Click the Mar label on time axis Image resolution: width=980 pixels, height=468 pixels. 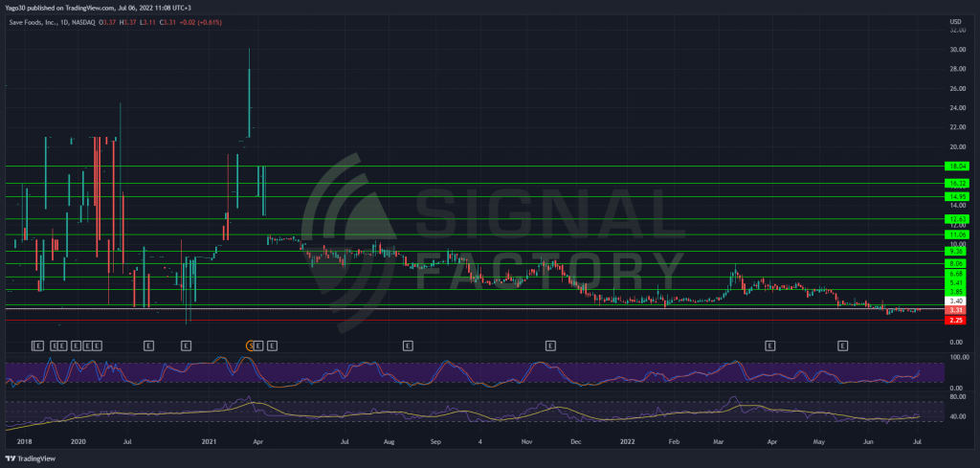pyautogui.click(x=719, y=442)
